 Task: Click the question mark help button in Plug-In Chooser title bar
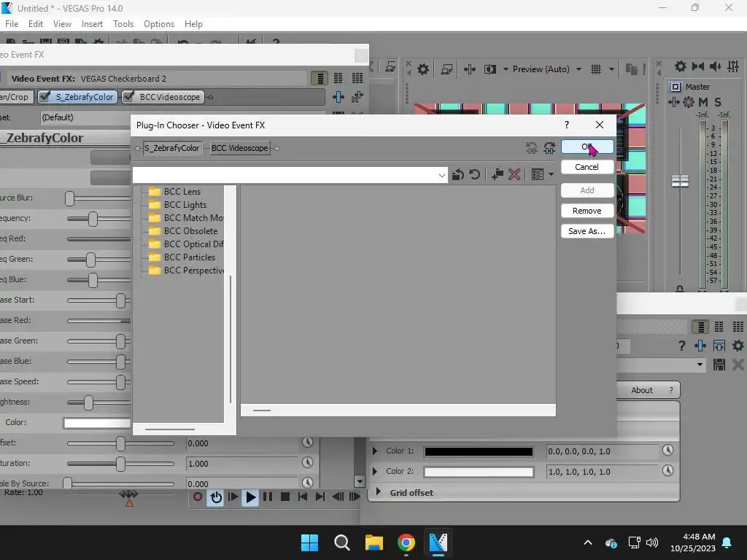(566, 125)
